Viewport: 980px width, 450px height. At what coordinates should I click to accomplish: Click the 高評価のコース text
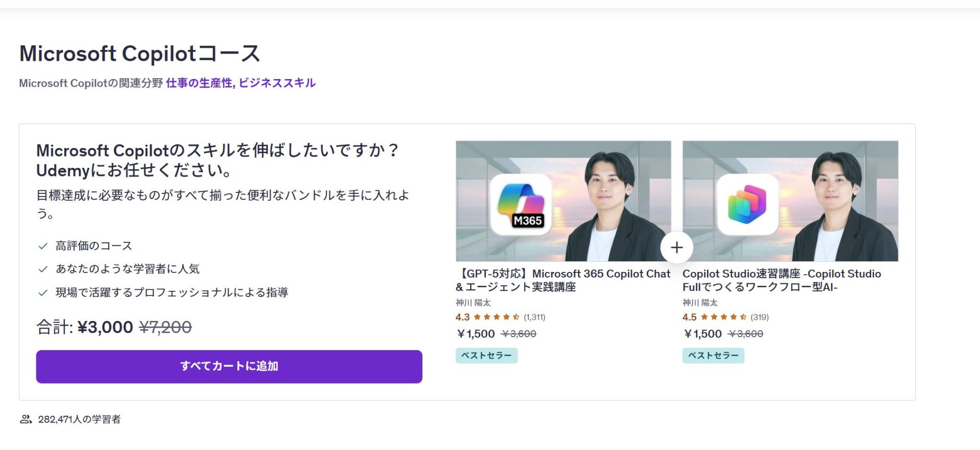pos(94,246)
